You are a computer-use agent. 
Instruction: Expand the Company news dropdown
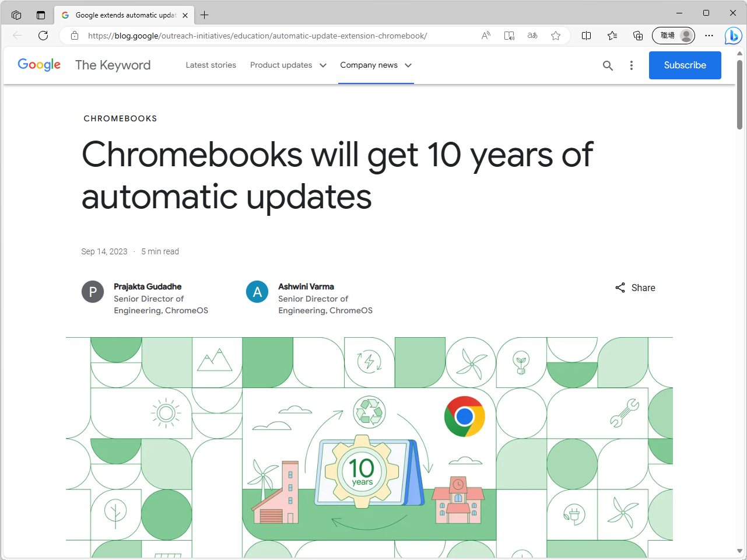pos(376,65)
